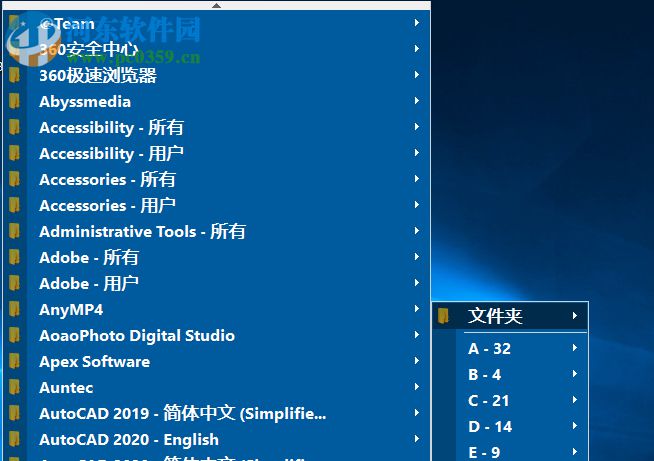
Task: Select the B - 4 group
Action: coord(510,374)
